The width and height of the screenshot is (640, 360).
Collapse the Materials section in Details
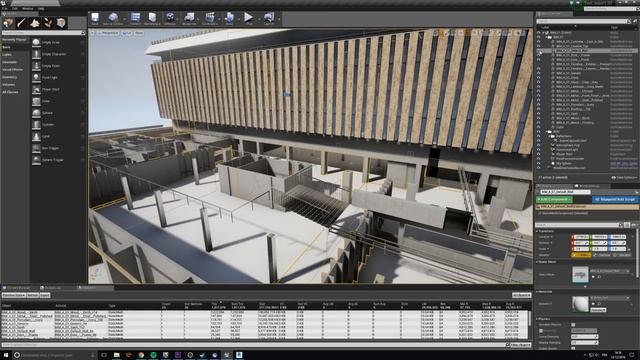coord(538,291)
